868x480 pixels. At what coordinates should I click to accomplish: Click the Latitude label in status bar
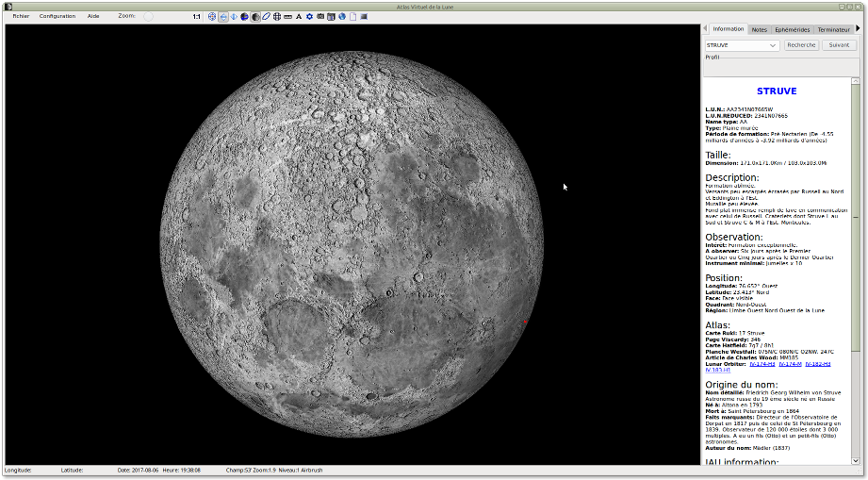point(72,470)
